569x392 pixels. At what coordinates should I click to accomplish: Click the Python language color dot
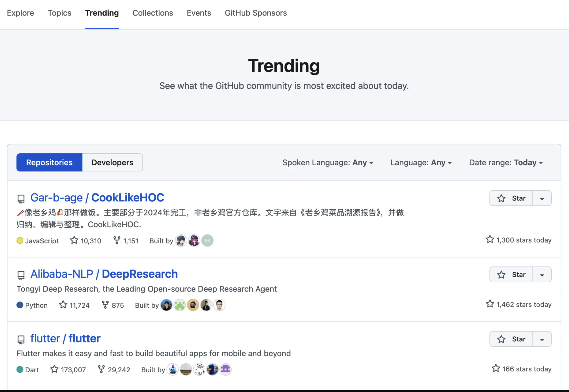20,305
